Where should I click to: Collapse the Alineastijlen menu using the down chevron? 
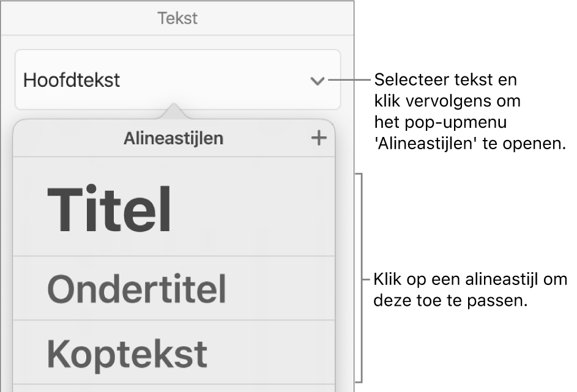318,81
